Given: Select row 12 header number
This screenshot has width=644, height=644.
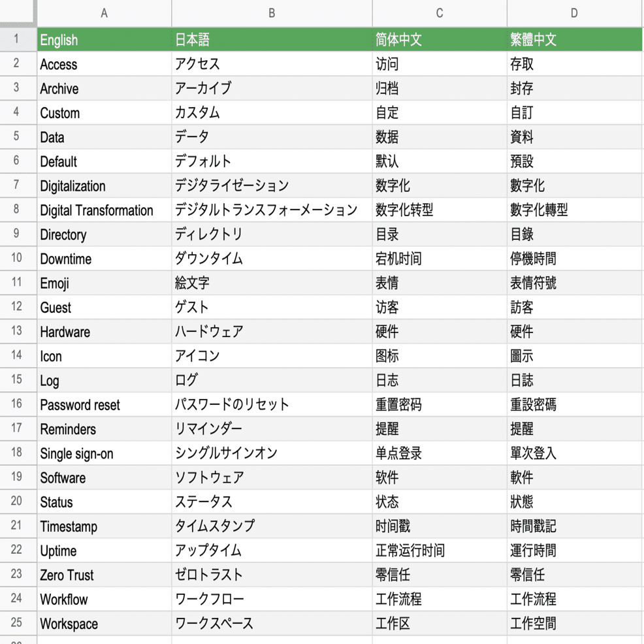Looking at the screenshot, I should coord(16,307).
